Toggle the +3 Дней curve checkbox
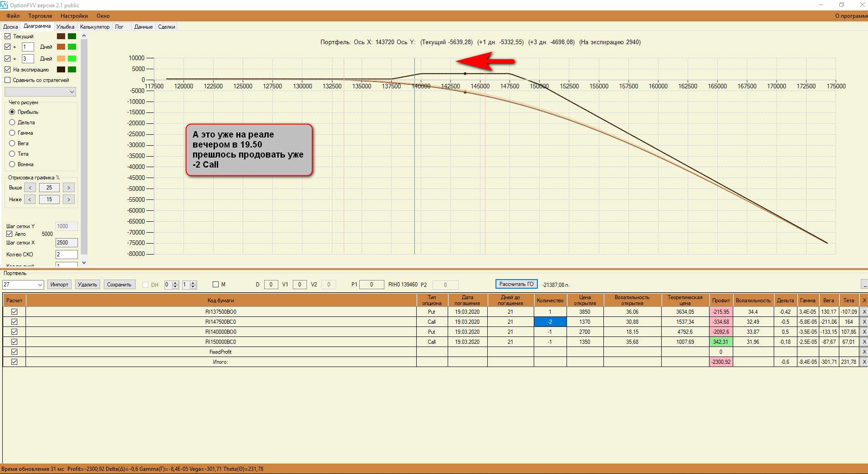 tap(8, 59)
